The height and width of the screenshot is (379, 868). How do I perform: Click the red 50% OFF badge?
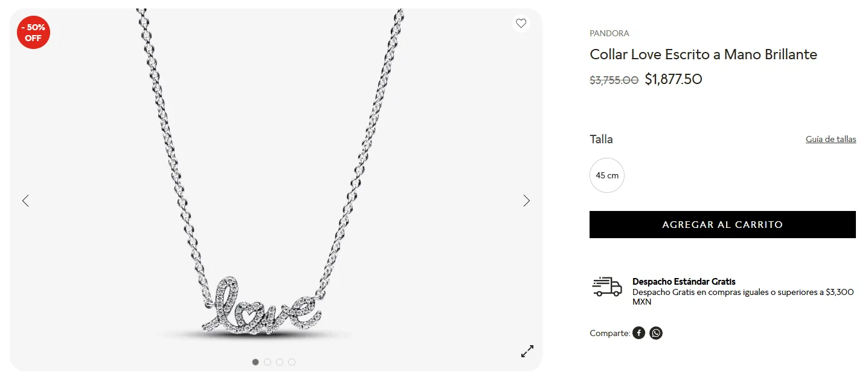coord(33,33)
